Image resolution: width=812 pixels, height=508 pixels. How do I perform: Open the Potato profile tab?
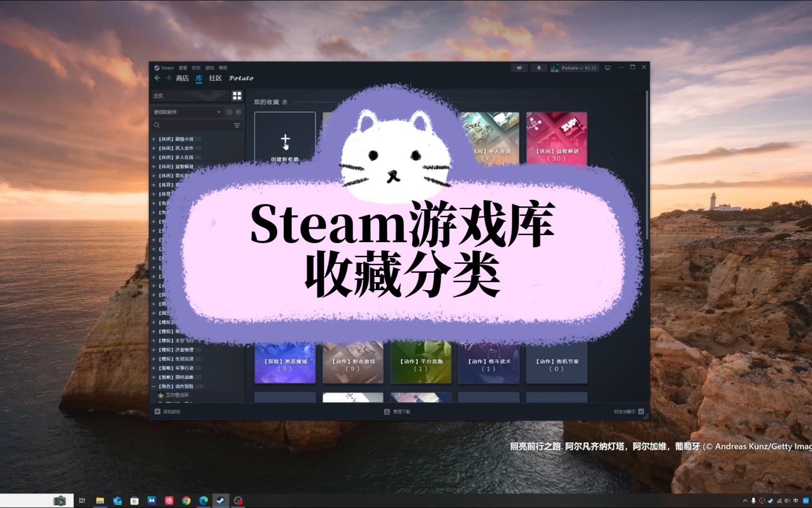241,78
